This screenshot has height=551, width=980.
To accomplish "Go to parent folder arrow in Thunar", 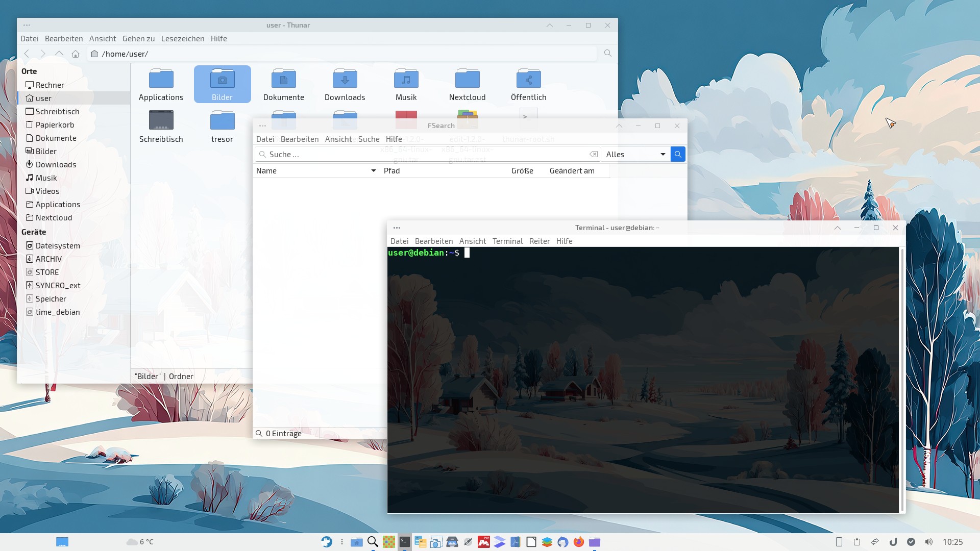I will click(x=59, y=54).
